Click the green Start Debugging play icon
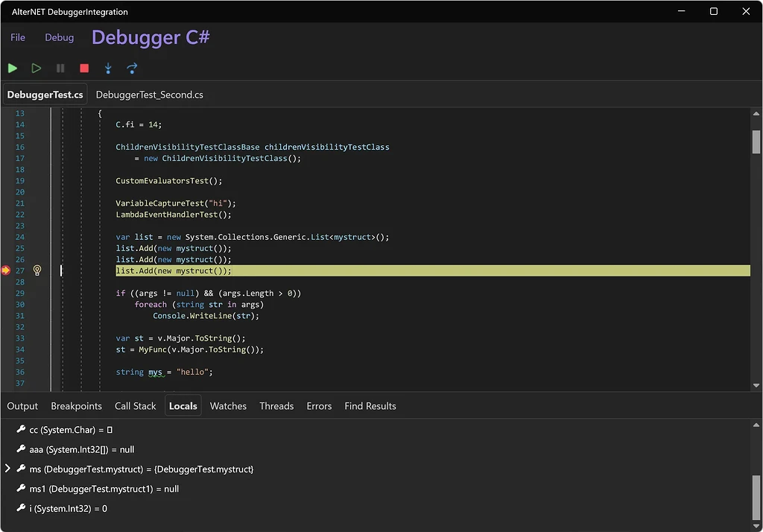 13,68
